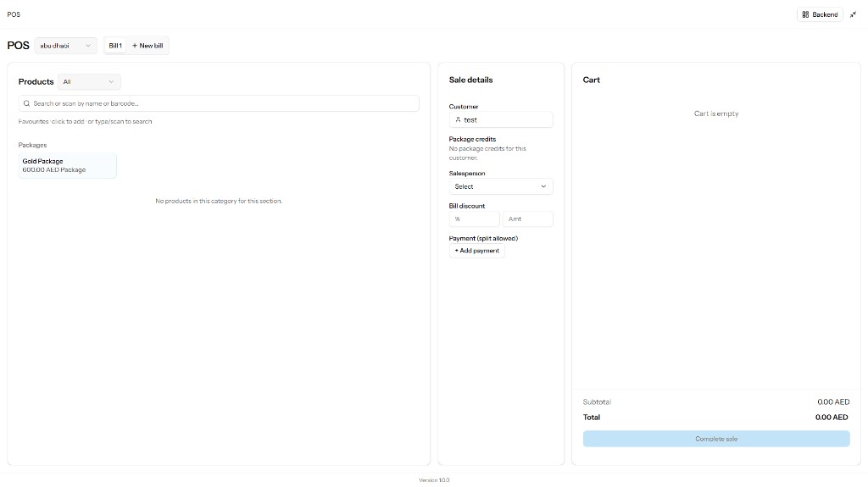The width and height of the screenshot is (868, 487).
Task: Expand the Products category filter set to All
Action: coord(89,82)
